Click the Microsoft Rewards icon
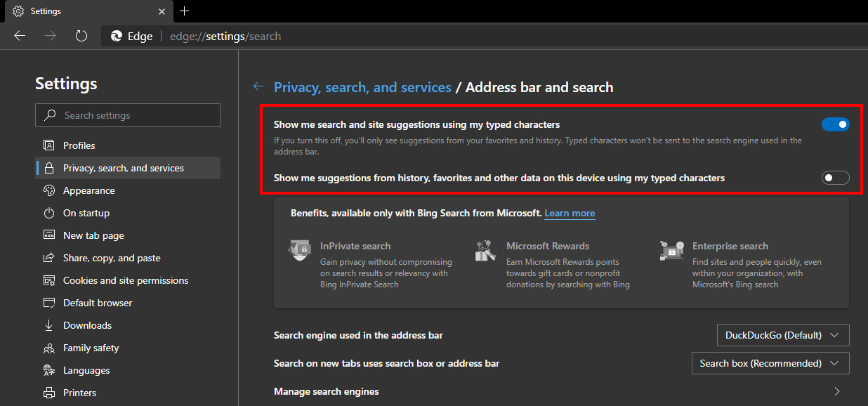868x406 pixels. click(486, 250)
